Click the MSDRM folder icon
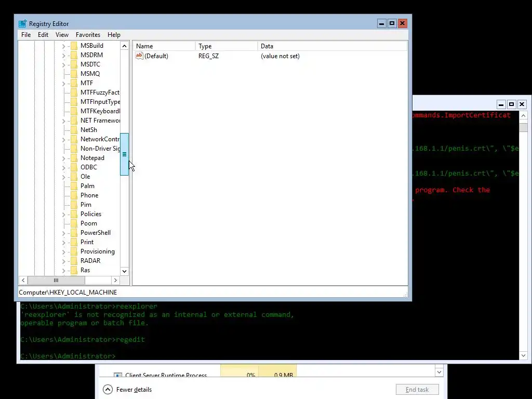 (74, 55)
